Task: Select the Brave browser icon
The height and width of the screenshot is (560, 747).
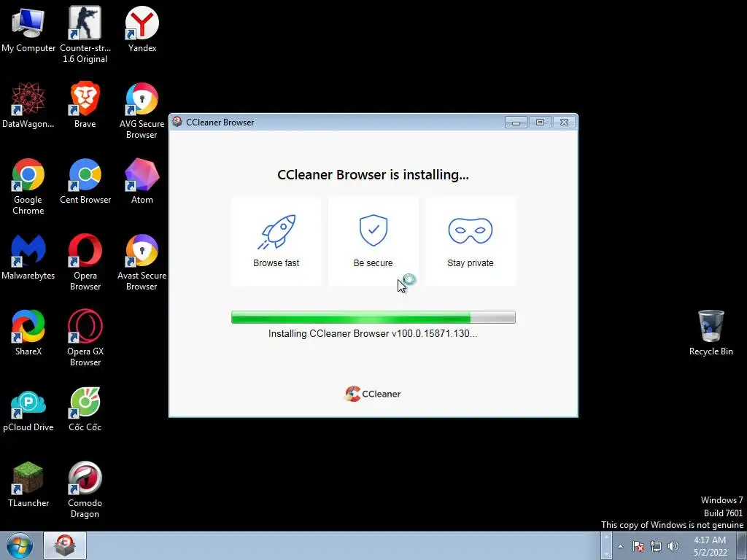Action: 85,105
